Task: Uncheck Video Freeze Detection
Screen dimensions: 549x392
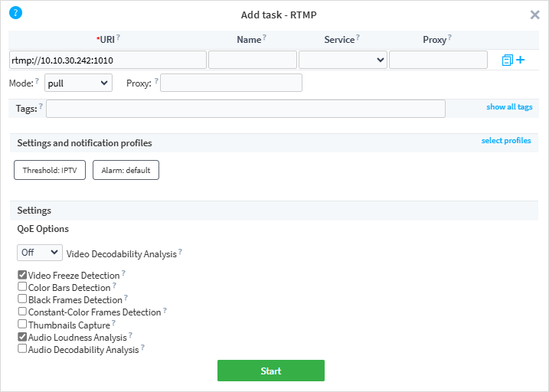Action: [x=22, y=275]
